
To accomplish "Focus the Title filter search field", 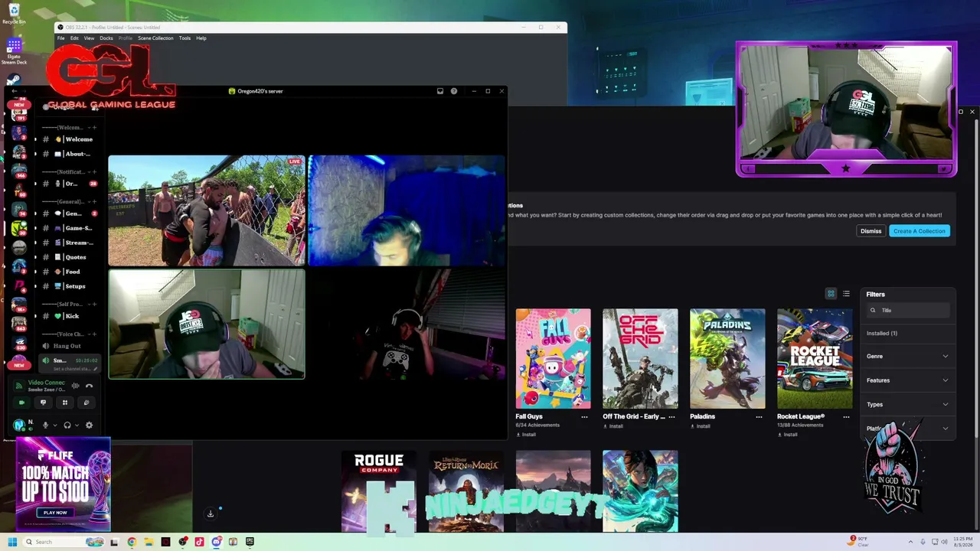I will click(909, 310).
